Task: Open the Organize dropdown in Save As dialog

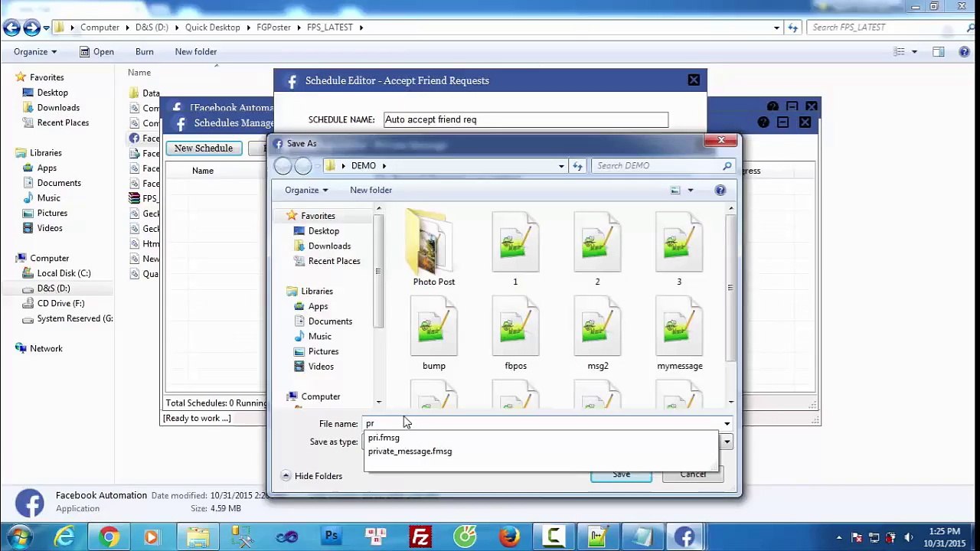Action: tap(306, 190)
